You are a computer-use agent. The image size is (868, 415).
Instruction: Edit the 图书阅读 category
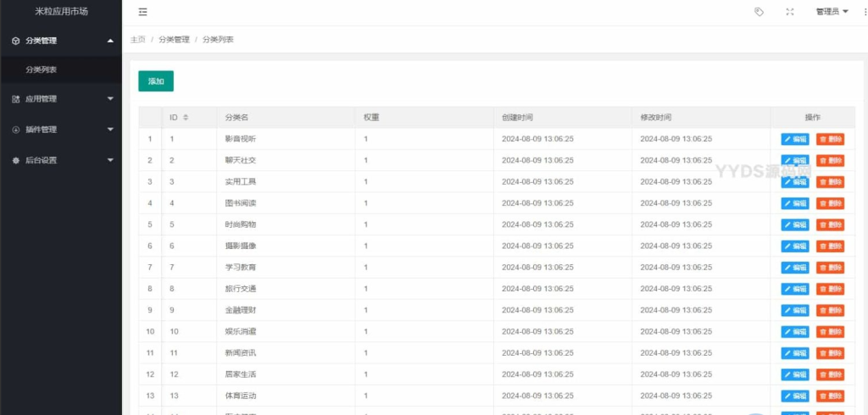pos(795,203)
